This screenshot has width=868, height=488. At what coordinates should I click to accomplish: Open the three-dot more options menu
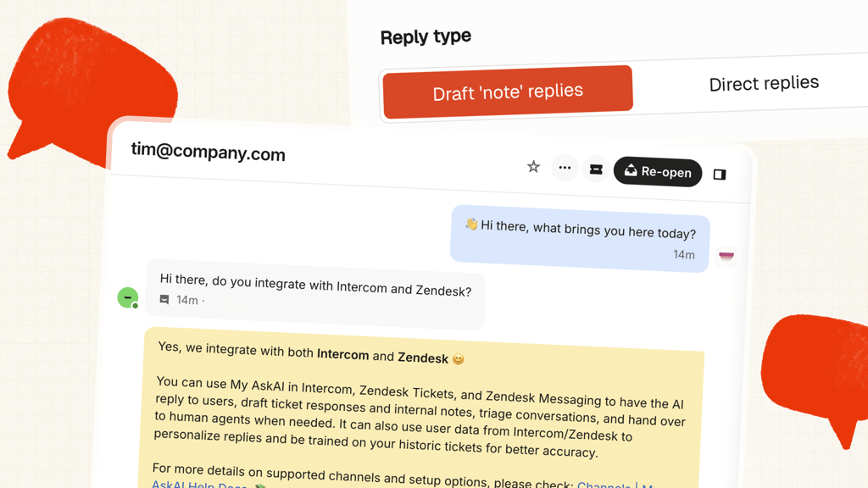565,168
